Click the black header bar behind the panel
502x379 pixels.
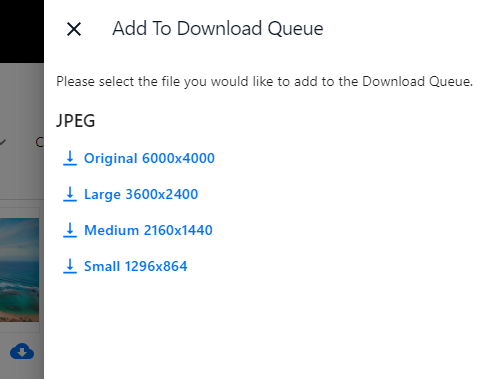click(x=22, y=31)
